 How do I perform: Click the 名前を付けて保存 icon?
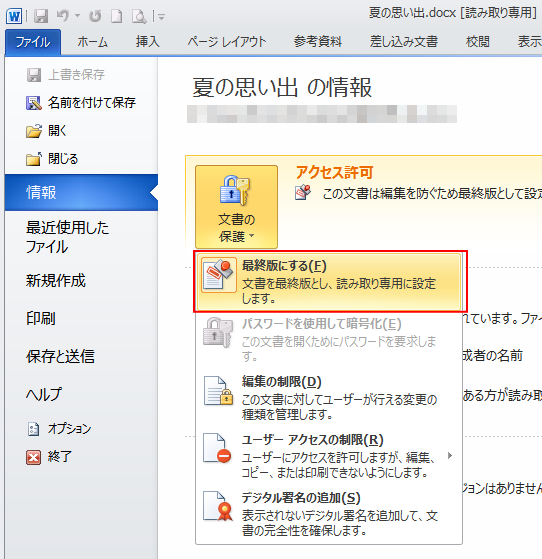click(34, 103)
